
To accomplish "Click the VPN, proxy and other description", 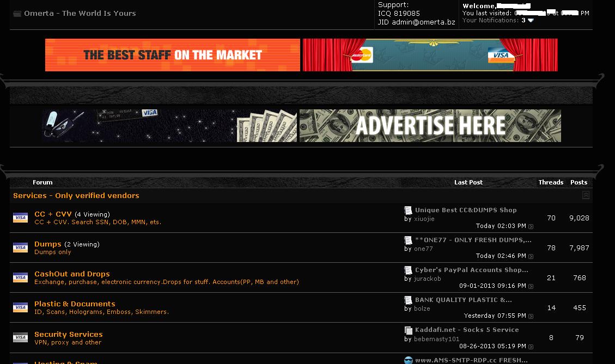I will click(x=68, y=342).
